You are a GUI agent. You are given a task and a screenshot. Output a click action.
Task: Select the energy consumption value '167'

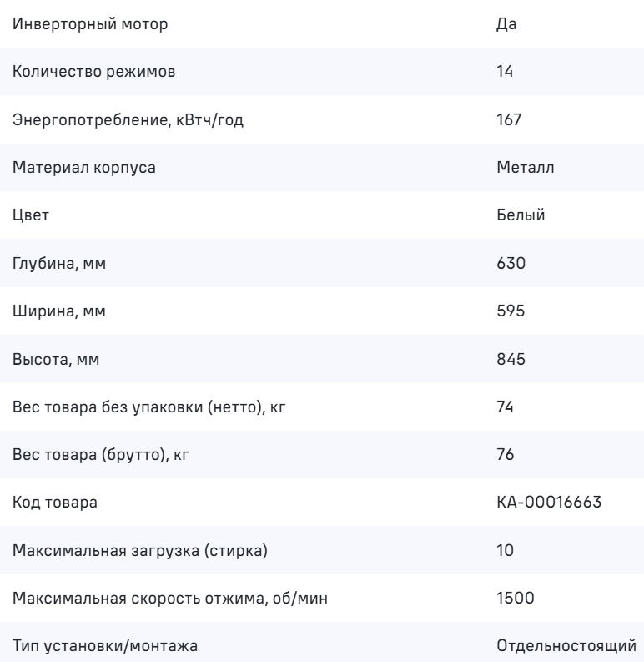click(x=508, y=119)
